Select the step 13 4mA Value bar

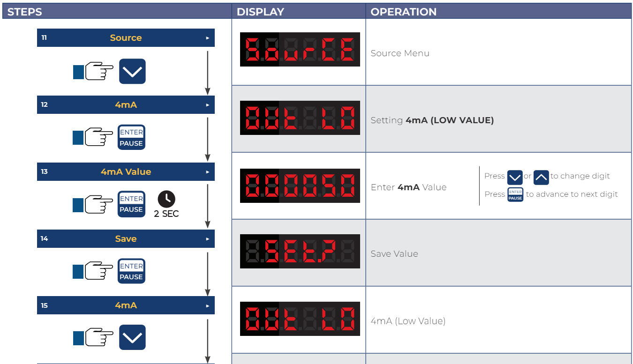[126, 171]
